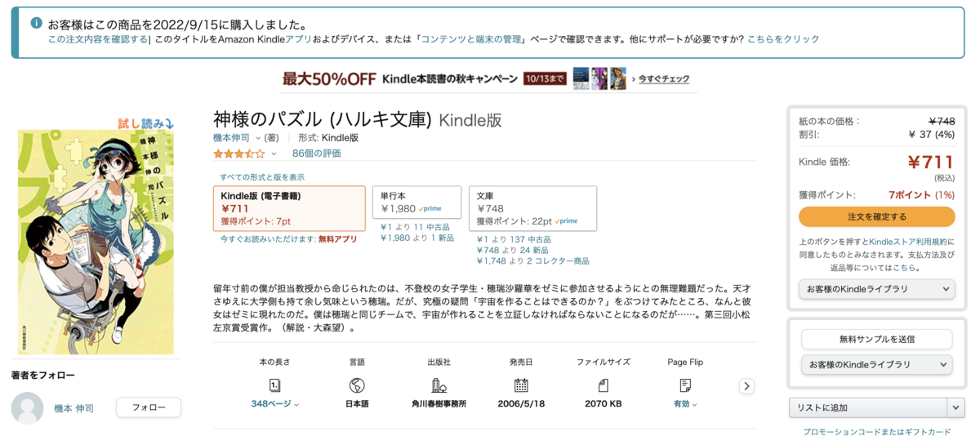Click the author profile avatar
The height and width of the screenshot is (436, 980).
28,408
